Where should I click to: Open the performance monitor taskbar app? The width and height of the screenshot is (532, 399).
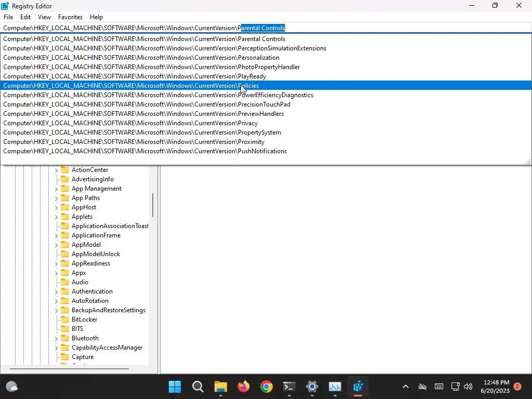335,387
